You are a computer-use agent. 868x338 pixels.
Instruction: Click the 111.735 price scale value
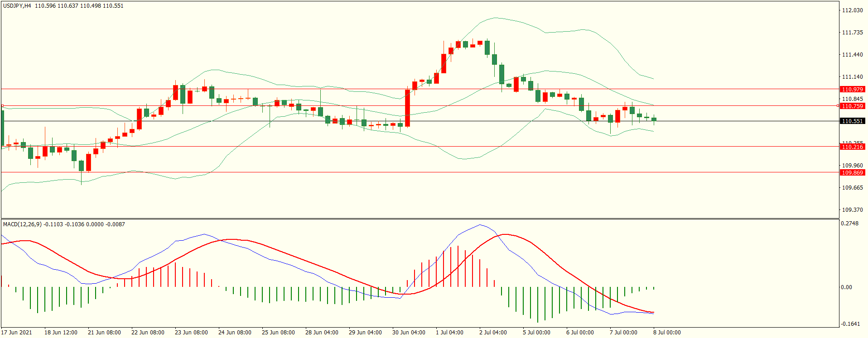point(852,33)
